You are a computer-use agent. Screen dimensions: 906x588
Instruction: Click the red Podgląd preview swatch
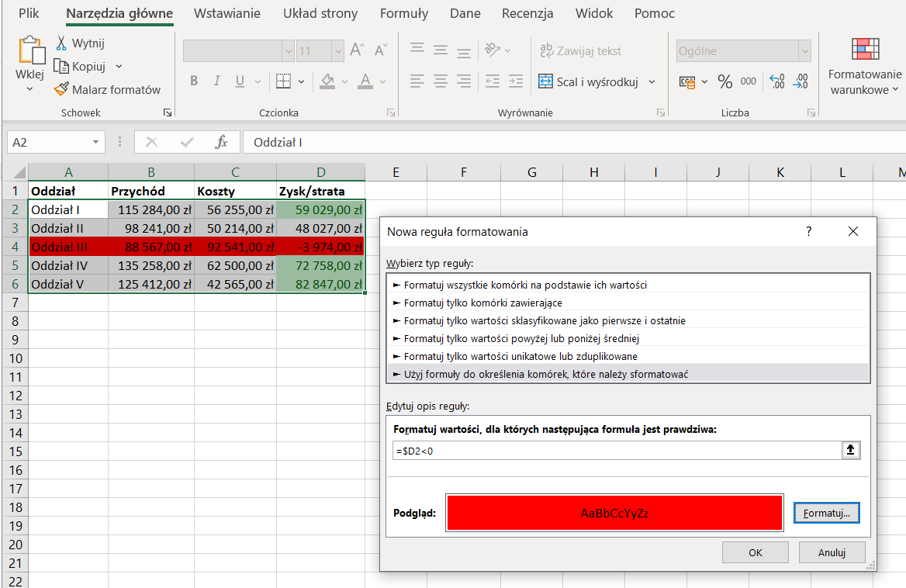[x=614, y=513]
